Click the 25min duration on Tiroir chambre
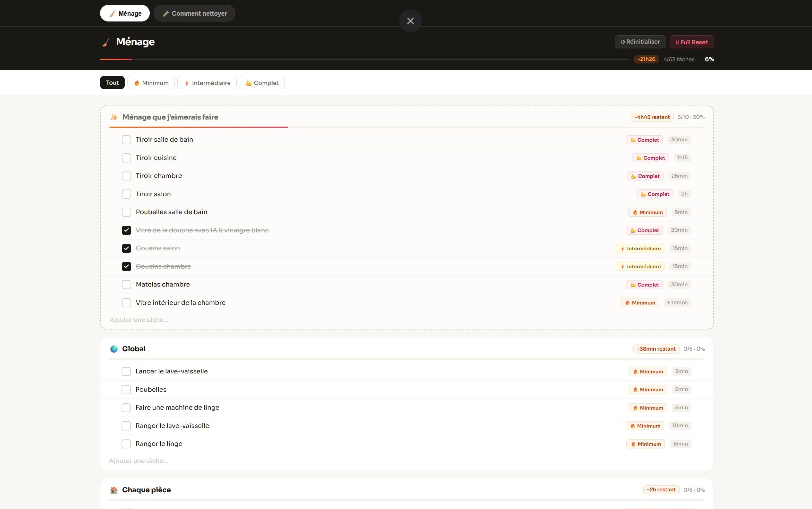Image resolution: width=812 pixels, height=509 pixels. pos(679,176)
